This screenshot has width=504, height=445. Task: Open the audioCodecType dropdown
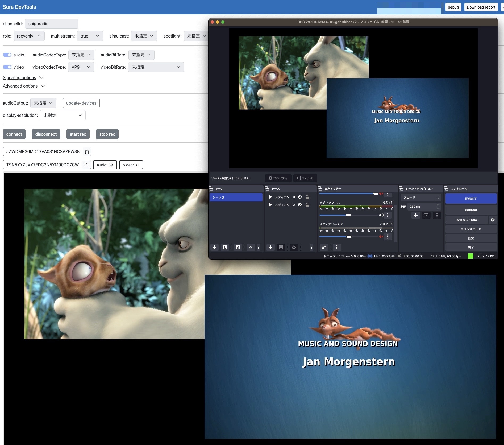[81, 55]
